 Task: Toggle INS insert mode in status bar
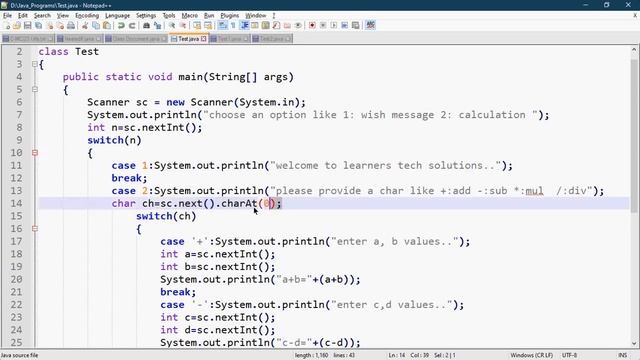(x=622, y=355)
